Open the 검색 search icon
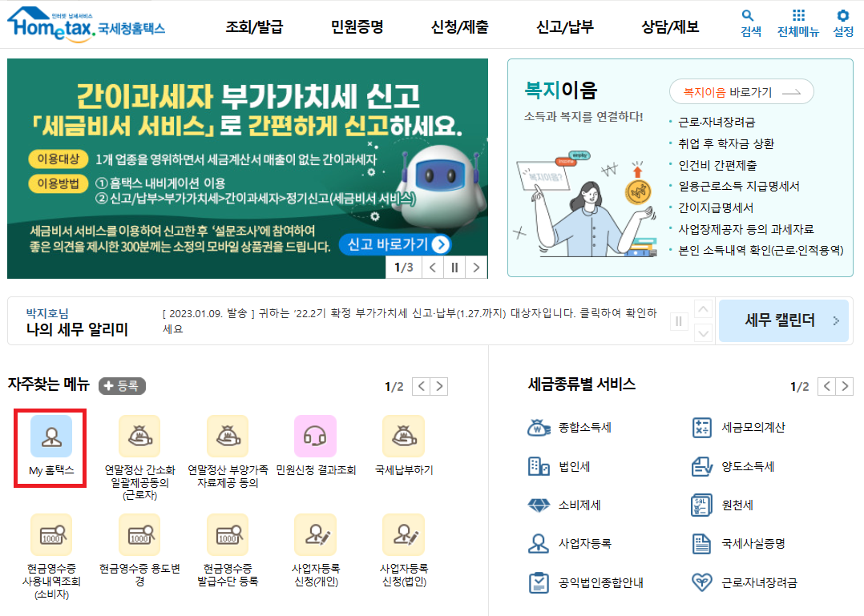This screenshot has width=864, height=616. [749, 22]
